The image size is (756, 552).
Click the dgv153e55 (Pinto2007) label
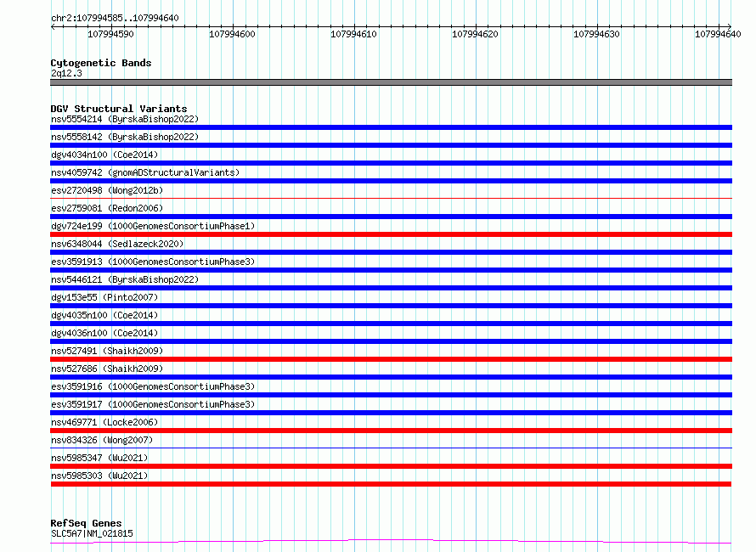click(x=104, y=297)
